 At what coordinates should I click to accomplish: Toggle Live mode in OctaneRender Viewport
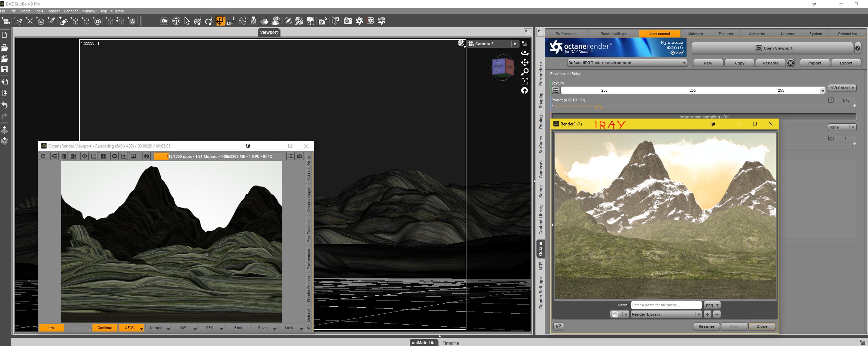52,328
